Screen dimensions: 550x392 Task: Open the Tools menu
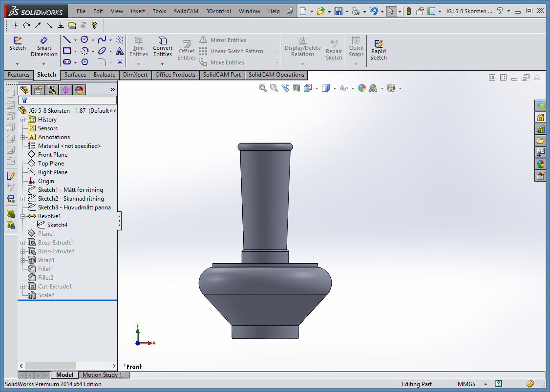(159, 11)
